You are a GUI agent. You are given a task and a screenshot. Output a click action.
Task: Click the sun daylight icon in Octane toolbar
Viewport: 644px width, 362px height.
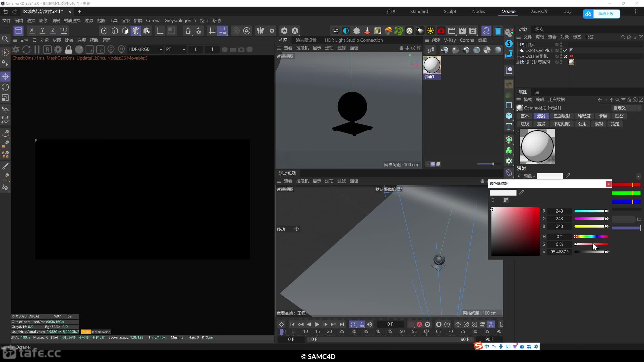point(430,31)
